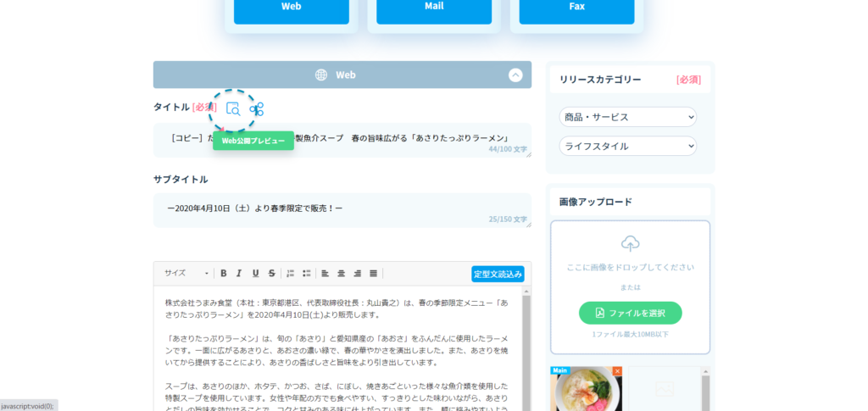Apply strikethrough formatting in the editor
This screenshot has height=411, width=868.
click(271, 273)
